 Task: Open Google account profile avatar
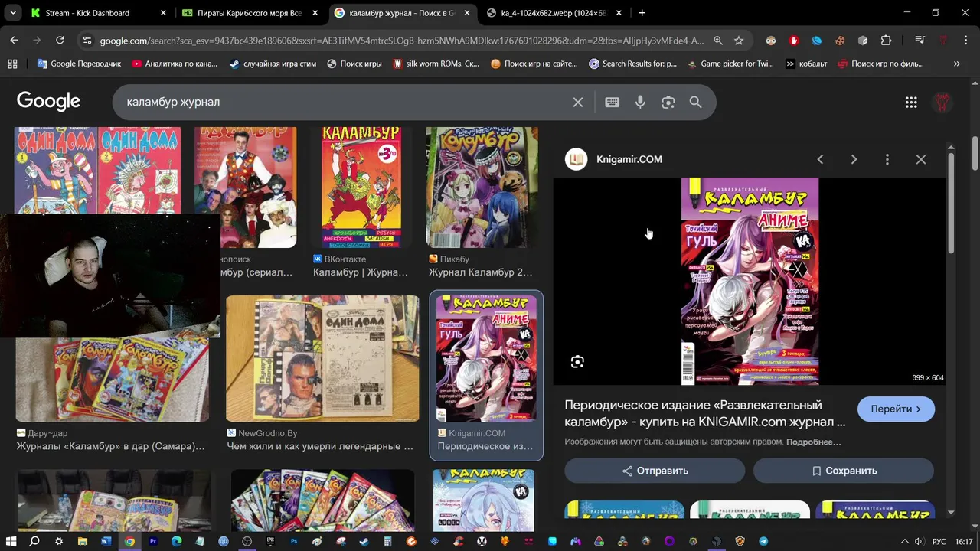[942, 102]
